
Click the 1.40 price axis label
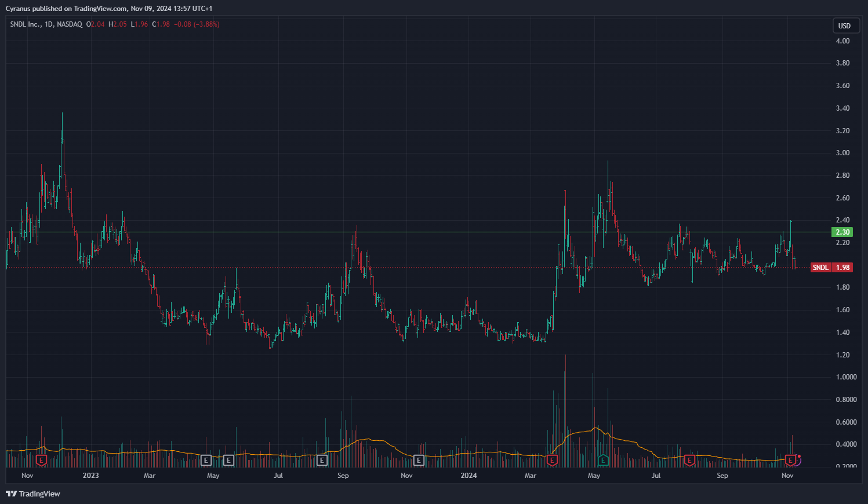842,333
